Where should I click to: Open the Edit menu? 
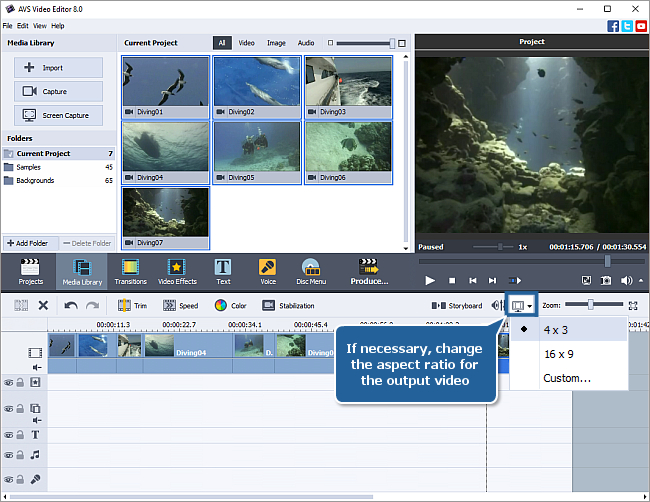pos(22,26)
